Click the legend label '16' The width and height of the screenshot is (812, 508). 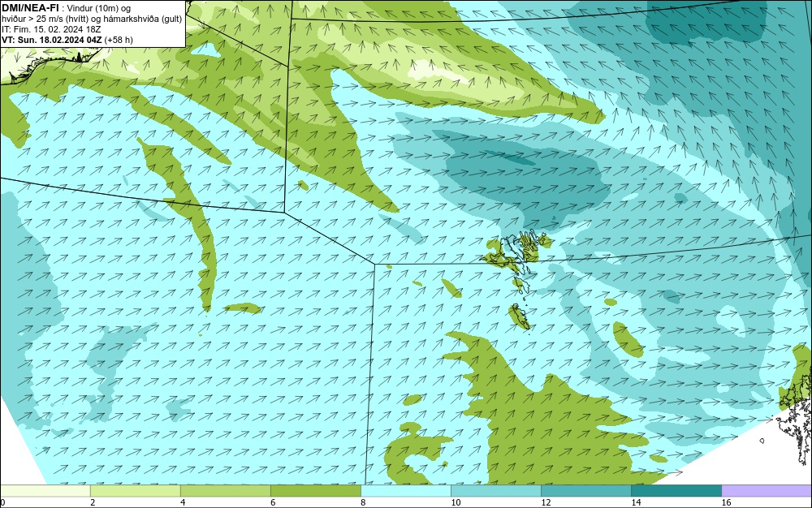point(726,502)
